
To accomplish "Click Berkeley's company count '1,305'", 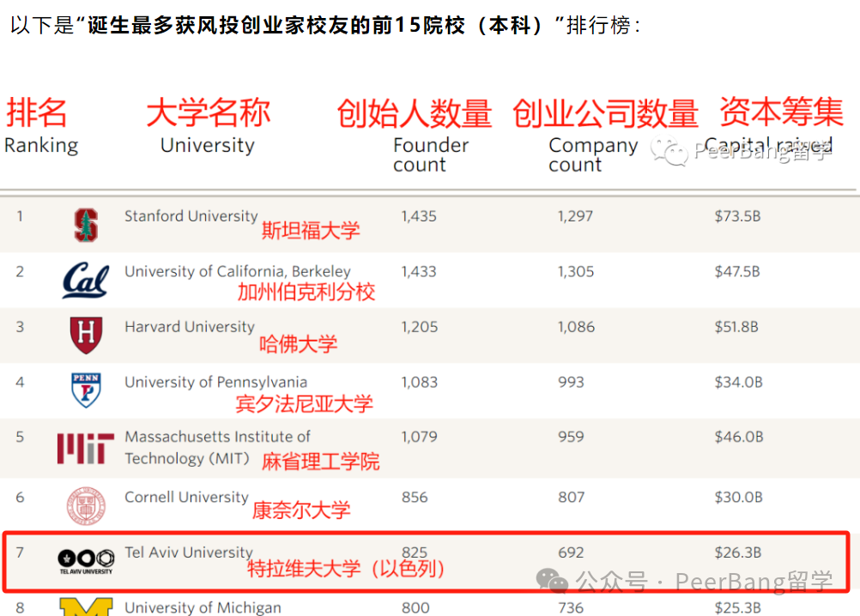I will [576, 271].
